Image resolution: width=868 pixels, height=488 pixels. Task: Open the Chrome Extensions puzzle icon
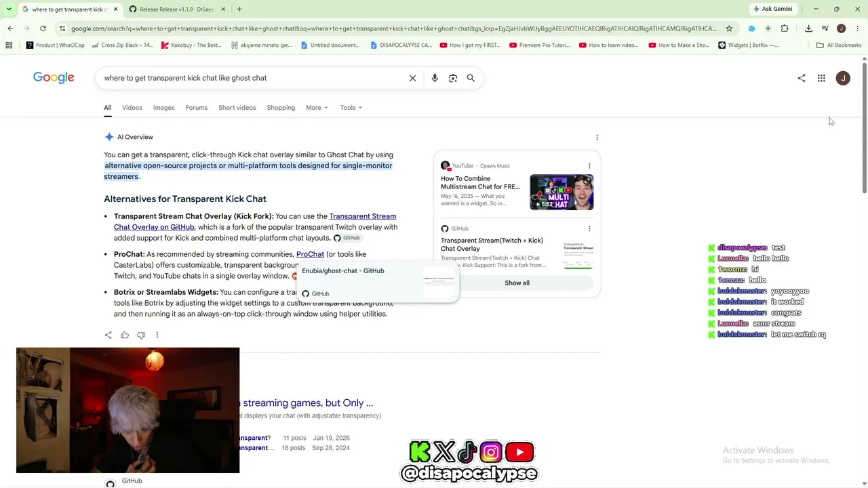point(785,28)
